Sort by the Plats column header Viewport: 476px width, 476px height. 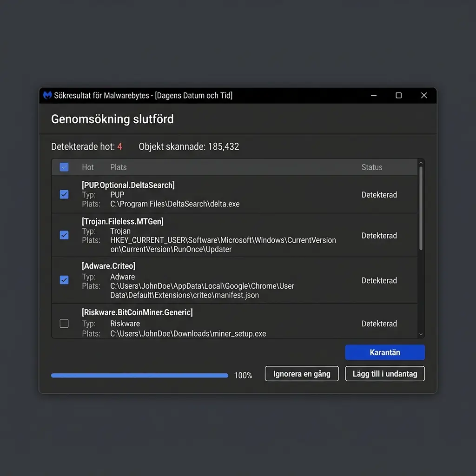pyautogui.click(x=119, y=167)
